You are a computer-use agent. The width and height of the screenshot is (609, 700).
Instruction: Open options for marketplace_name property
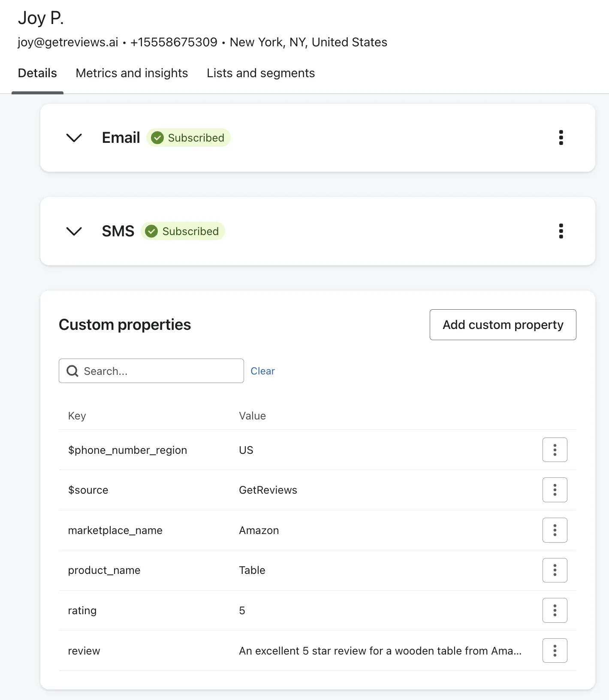[x=555, y=530]
